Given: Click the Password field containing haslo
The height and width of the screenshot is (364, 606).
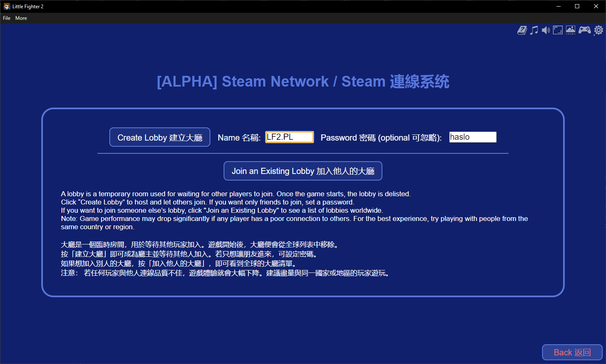Looking at the screenshot, I should tap(473, 137).
